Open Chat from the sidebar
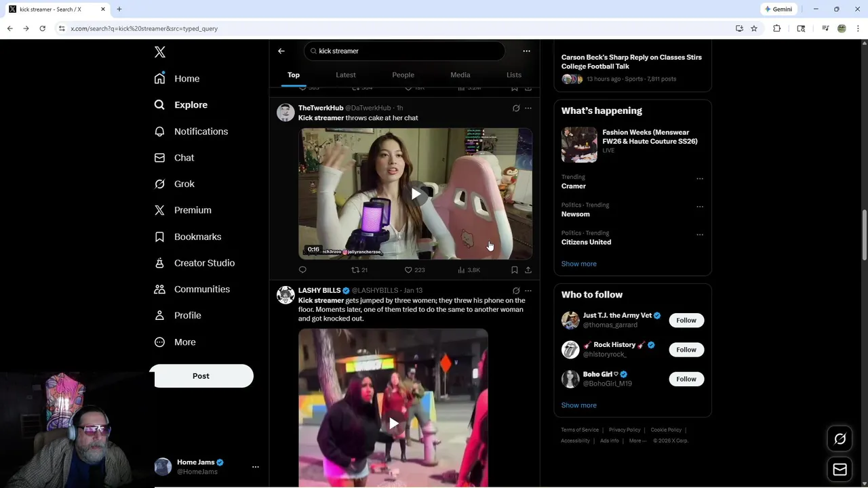The width and height of the screenshot is (868, 488). 174,158
